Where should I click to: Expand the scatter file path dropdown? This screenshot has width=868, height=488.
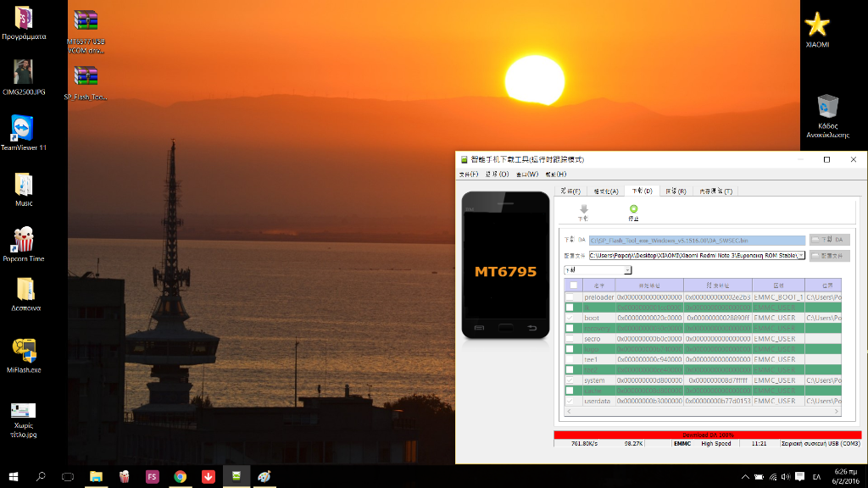coord(801,255)
